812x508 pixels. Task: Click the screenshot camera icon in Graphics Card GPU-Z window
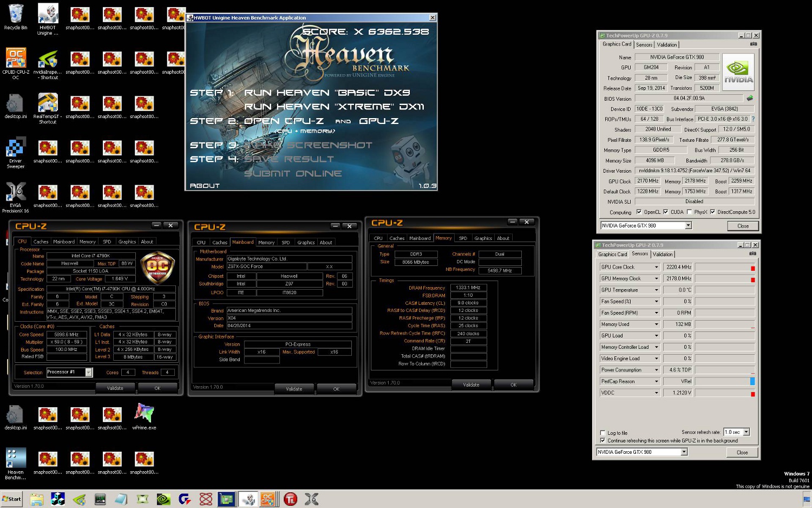point(753,44)
